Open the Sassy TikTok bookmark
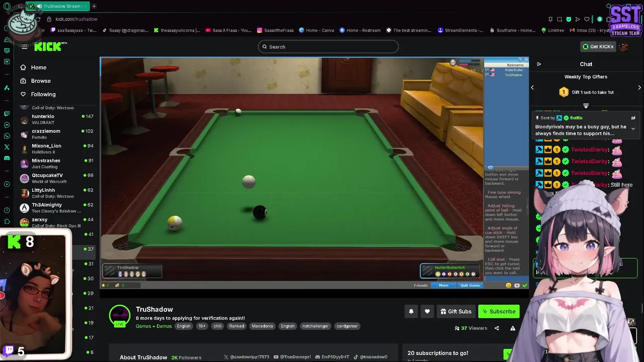644x362 pixels. pyautogui.click(x=125, y=30)
